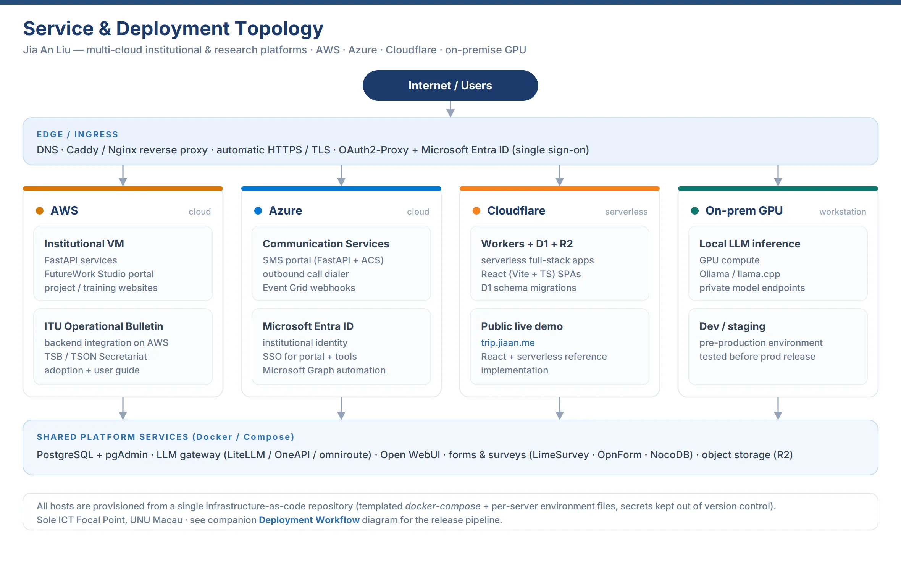Click the Institutional VM card title
901x588 pixels.
[x=84, y=244]
